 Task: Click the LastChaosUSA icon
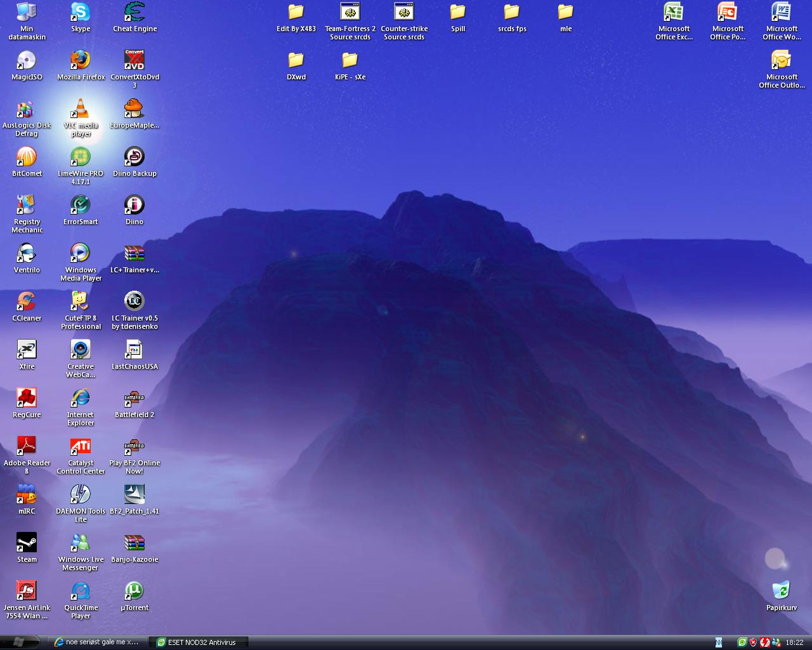(134, 355)
